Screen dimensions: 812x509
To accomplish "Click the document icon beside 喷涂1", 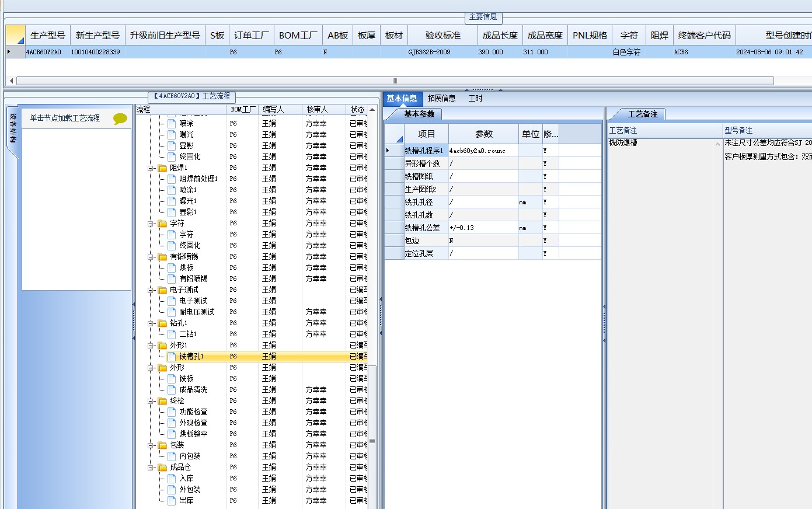I will (172, 190).
